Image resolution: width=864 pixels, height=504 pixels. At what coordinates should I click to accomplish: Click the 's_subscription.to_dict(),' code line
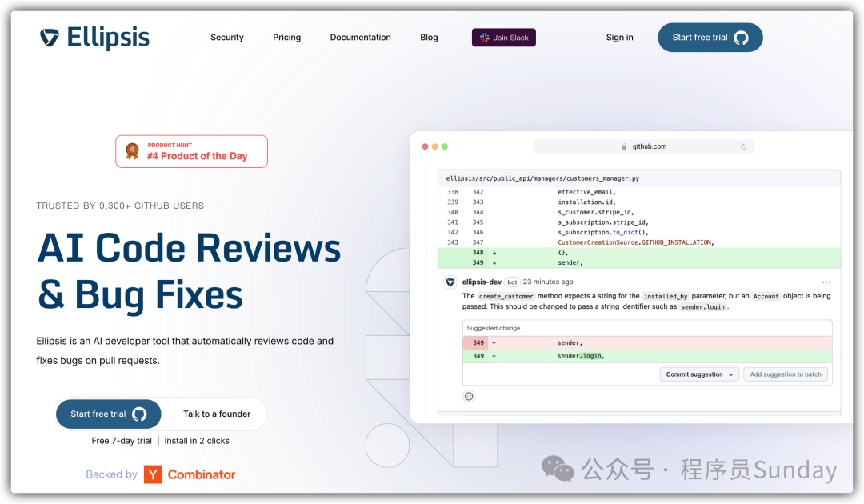[603, 233]
